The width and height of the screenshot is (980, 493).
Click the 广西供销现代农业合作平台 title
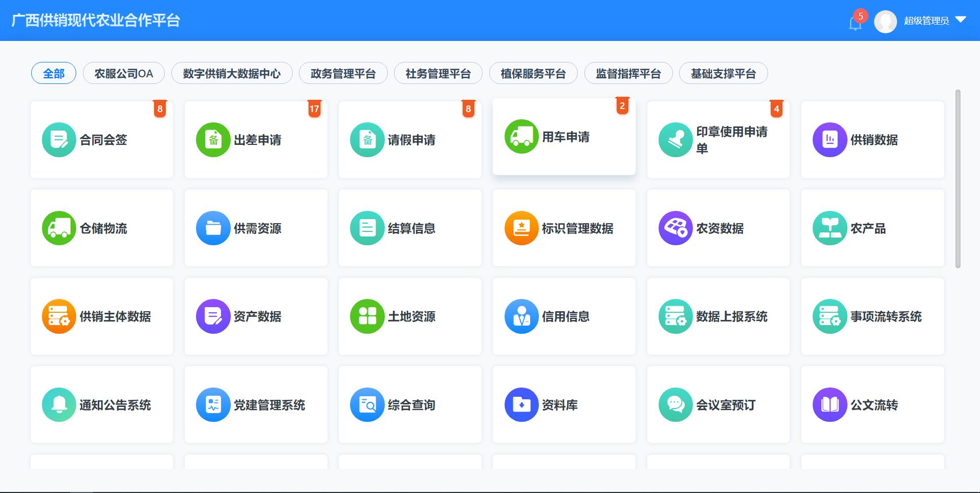(x=96, y=20)
